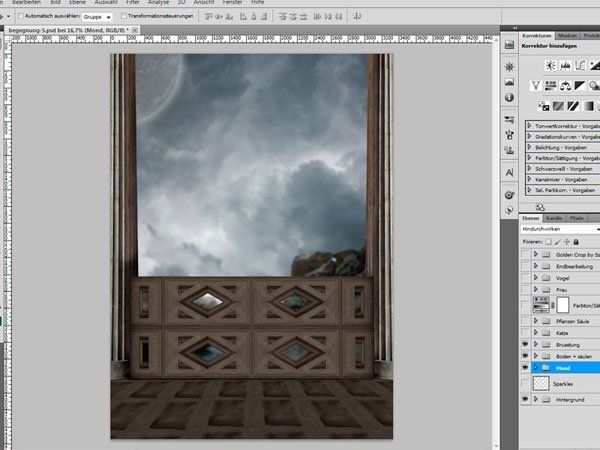Click the auto-align layers icon in options bar
Viewport: 600px width, 450px height.
(x=357, y=17)
